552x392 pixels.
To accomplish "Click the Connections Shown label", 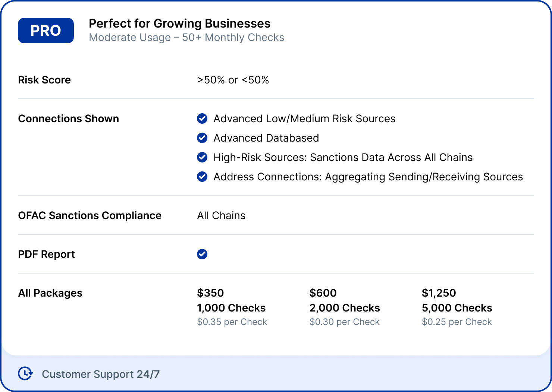I will (69, 118).
